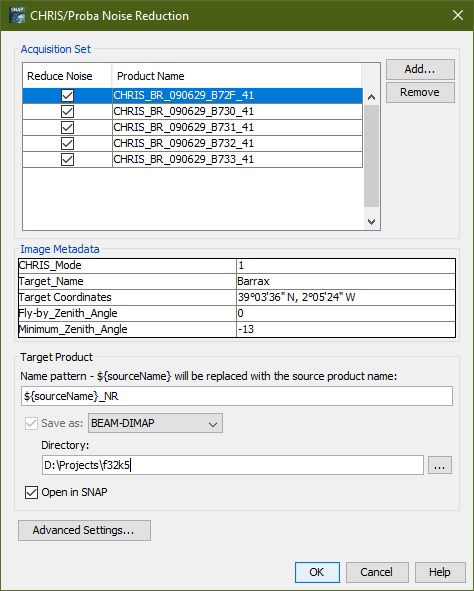This screenshot has width=474, height=591.
Task: Toggle the Save as checkbox
Action: point(31,423)
